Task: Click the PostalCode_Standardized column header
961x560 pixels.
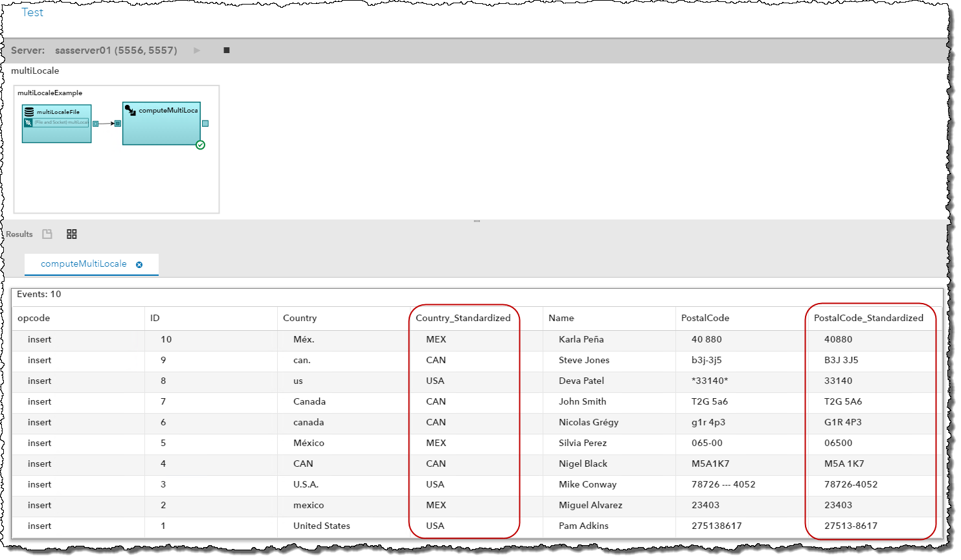Action: [x=868, y=318]
